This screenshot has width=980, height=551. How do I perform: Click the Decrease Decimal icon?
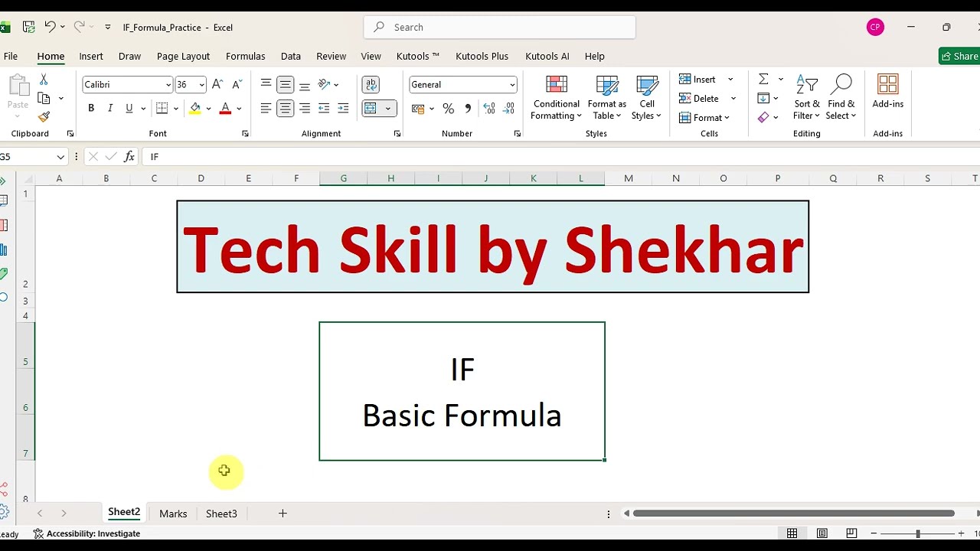click(x=509, y=109)
